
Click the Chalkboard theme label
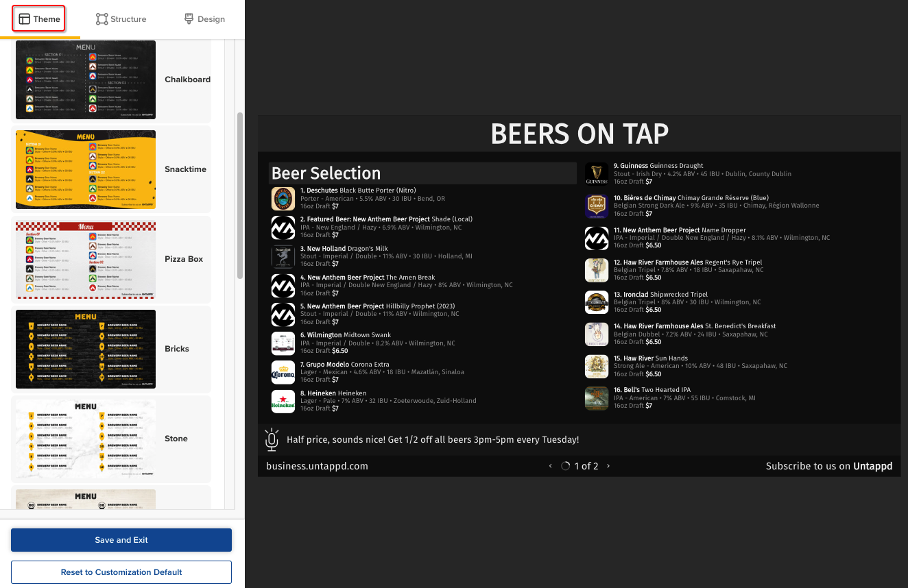tap(187, 79)
